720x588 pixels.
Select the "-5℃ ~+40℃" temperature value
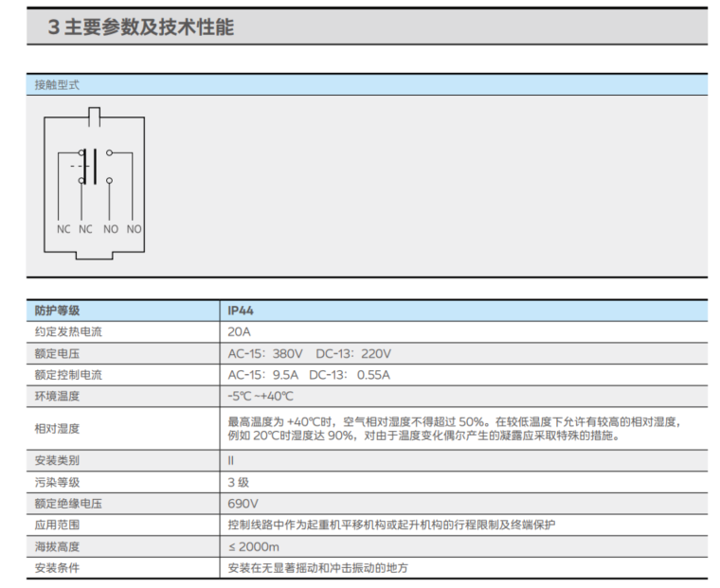[x=261, y=396]
